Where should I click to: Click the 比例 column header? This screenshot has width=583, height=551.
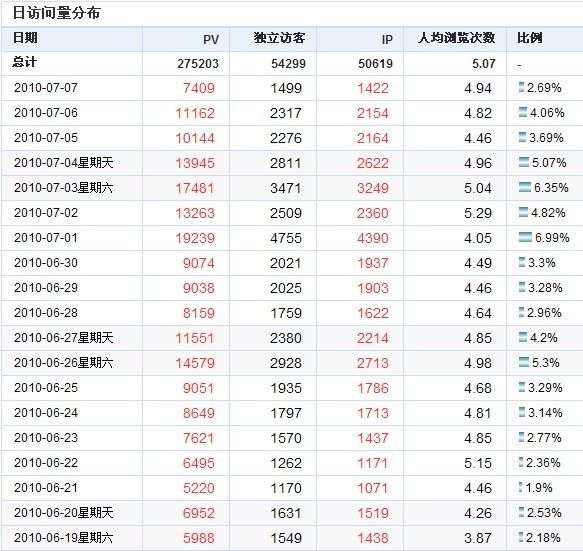tap(529, 38)
